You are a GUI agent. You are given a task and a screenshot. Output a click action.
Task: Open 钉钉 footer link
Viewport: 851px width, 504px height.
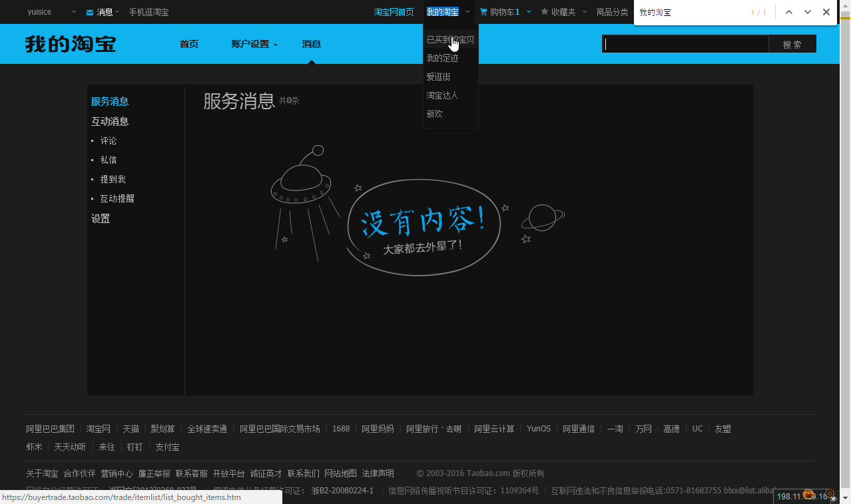(x=135, y=447)
